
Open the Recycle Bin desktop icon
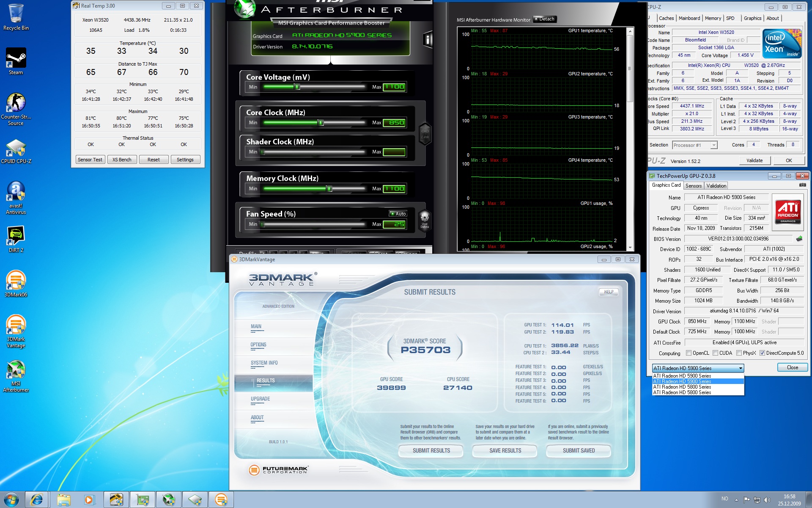(16, 17)
